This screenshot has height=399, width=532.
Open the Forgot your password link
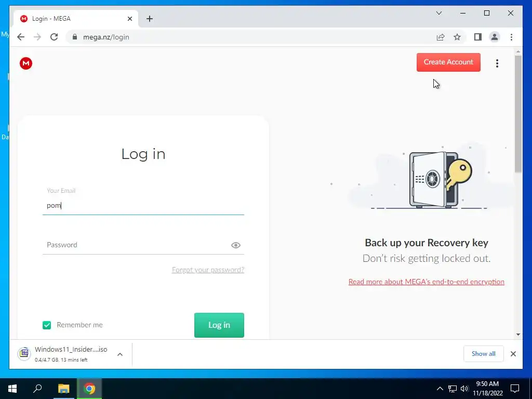[208, 270]
